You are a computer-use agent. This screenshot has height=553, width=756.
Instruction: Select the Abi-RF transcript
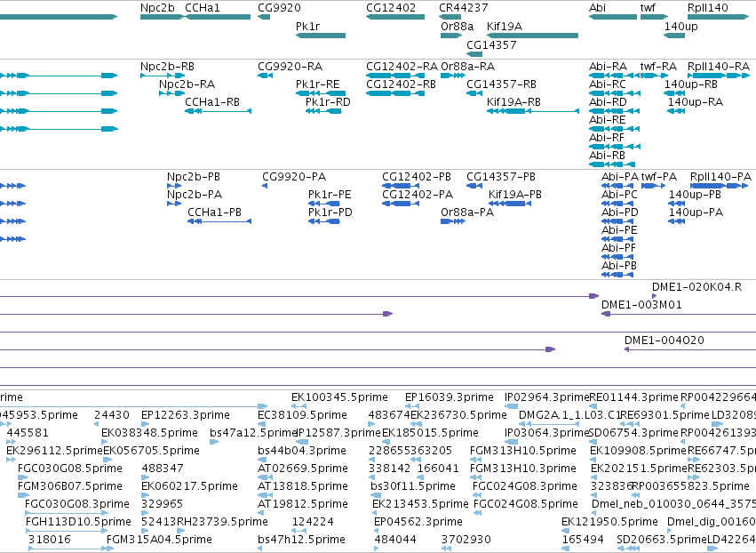pos(615,147)
